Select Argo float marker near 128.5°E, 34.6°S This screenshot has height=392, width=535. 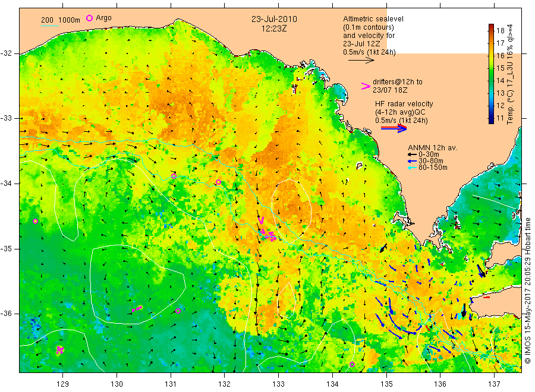click(35, 221)
